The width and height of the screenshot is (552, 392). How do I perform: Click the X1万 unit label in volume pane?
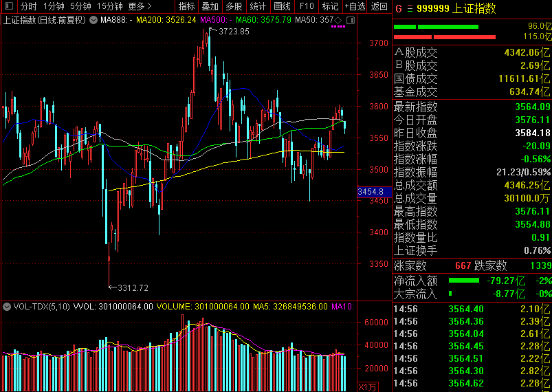(x=368, y=386)
